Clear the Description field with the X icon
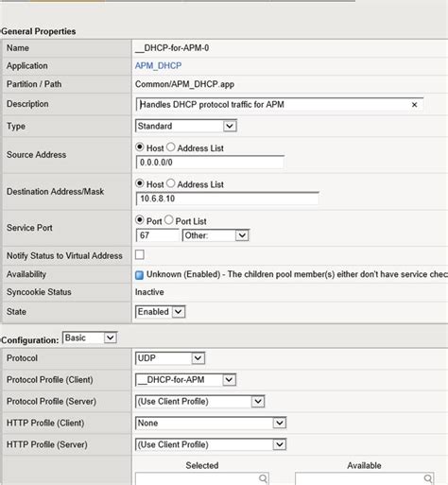This screenshot has width=448, height=485. (x=414, y=105)
